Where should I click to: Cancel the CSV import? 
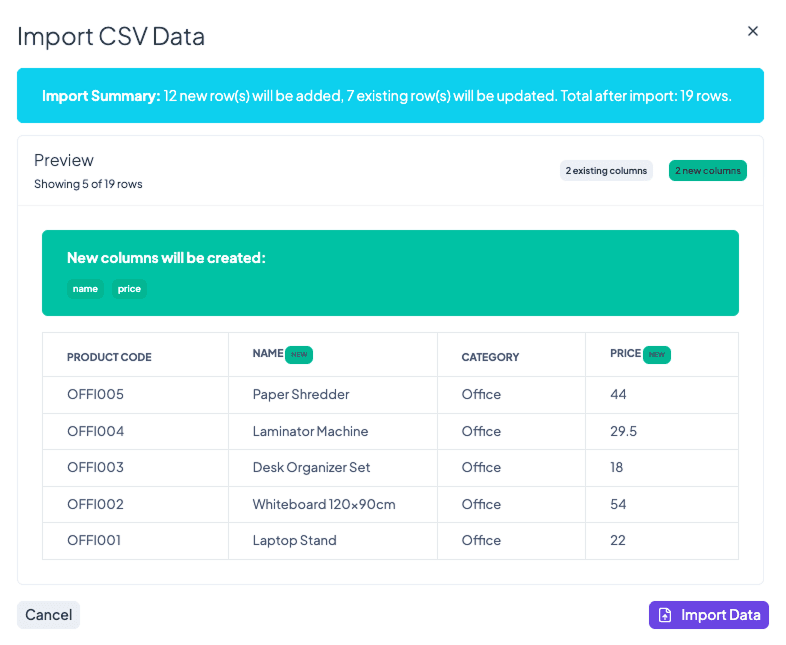point(48,615)
